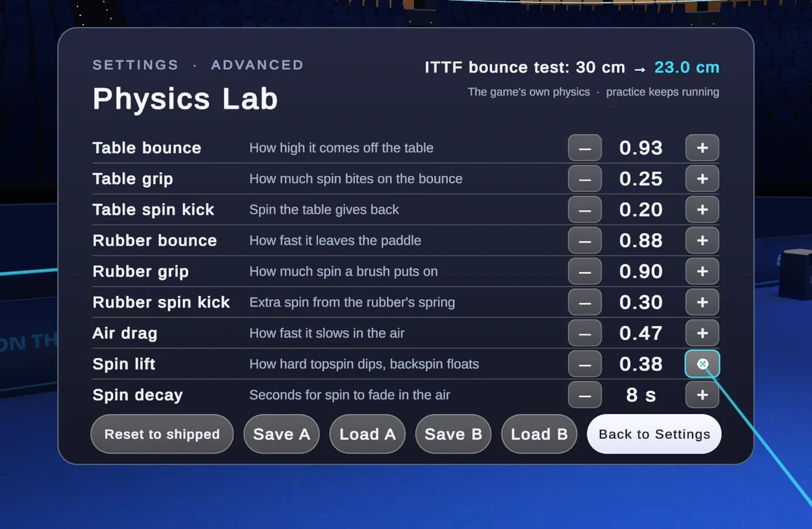This screenshot has width=812, height=529.
Task: Increase the Table spin kick value
Action: (x=702, y=210)
